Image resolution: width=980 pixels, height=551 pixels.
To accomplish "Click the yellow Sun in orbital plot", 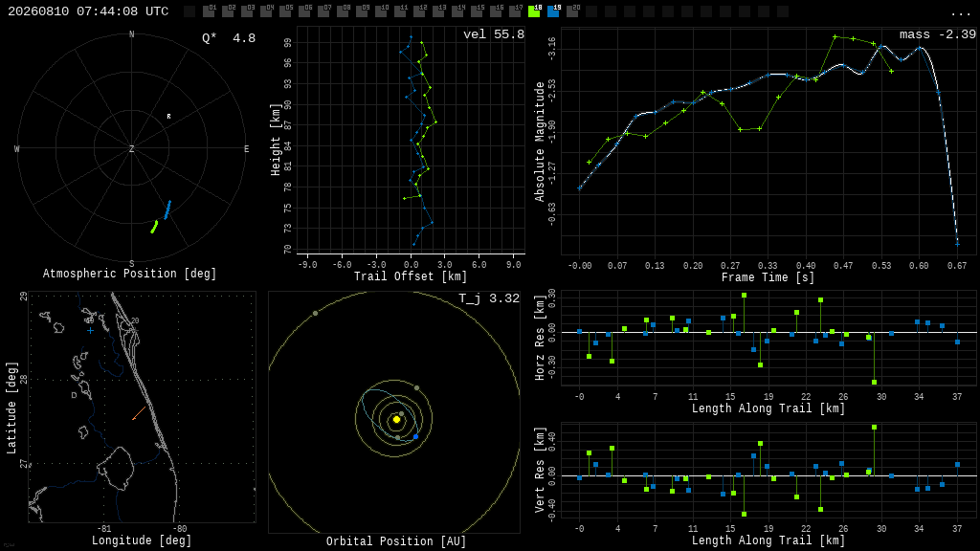I will click(396, 420).
